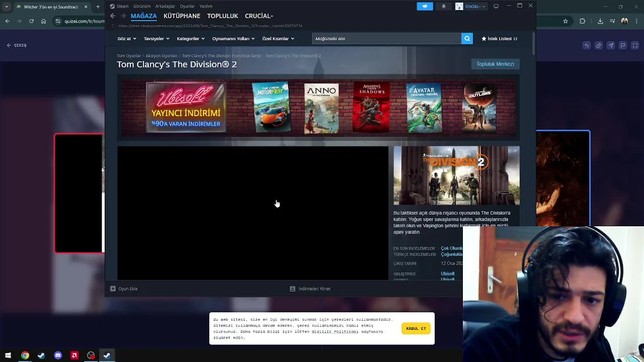The width and height of the screenshot is (644, 362).
Task: Open Chrome tab search dropdown arrow
Action: click(7, 7)
